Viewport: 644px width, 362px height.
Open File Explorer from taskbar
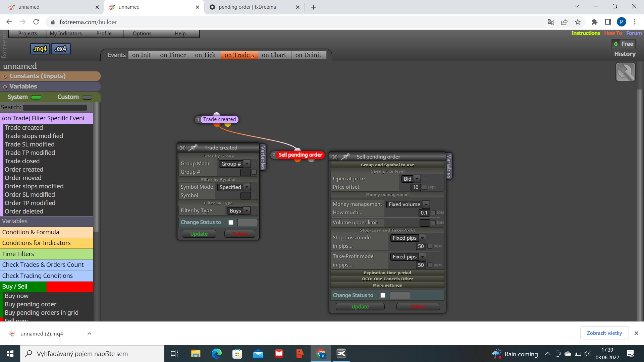click(x=196, y=354)
